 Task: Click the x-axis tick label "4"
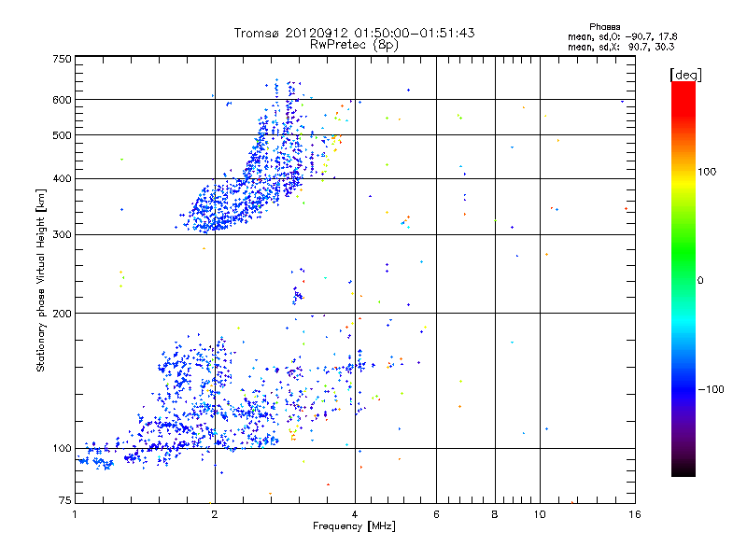pyautogui.click(x=355, y=514)
